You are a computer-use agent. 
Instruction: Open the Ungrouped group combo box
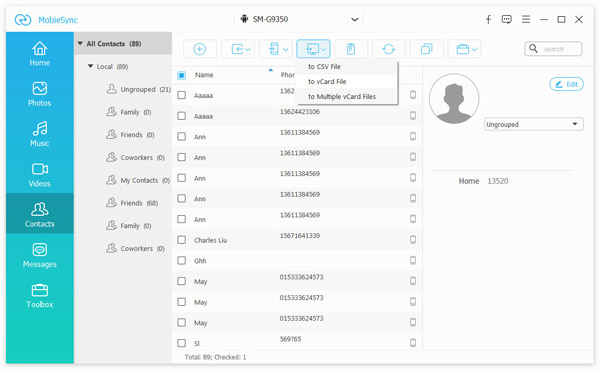tap(533, 124)
